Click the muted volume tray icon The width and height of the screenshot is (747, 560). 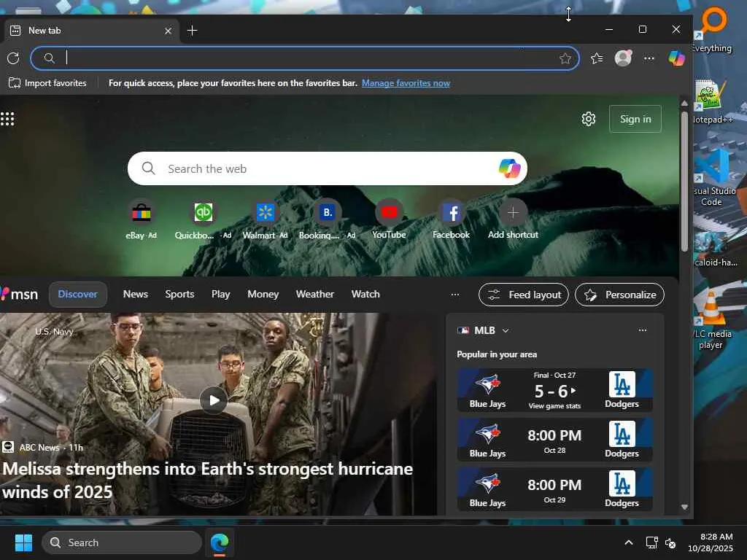pyautogui.click(x=670, y=542)
